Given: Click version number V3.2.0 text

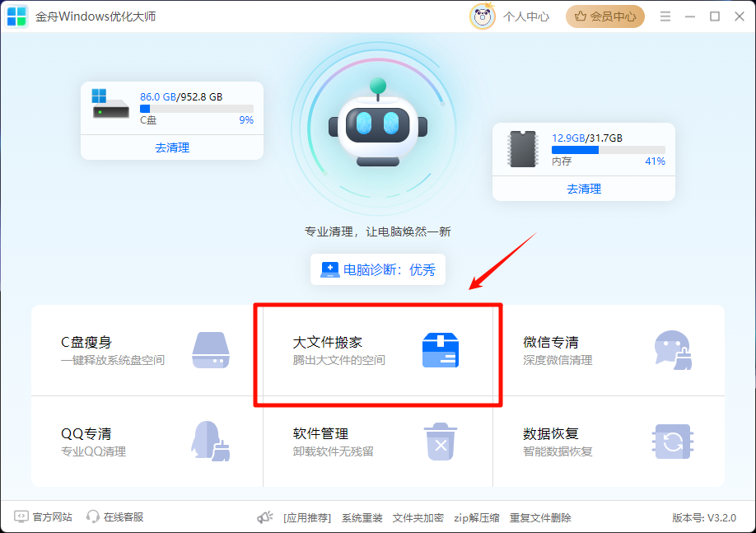Looking at the screenshot, I should point(704,518).
